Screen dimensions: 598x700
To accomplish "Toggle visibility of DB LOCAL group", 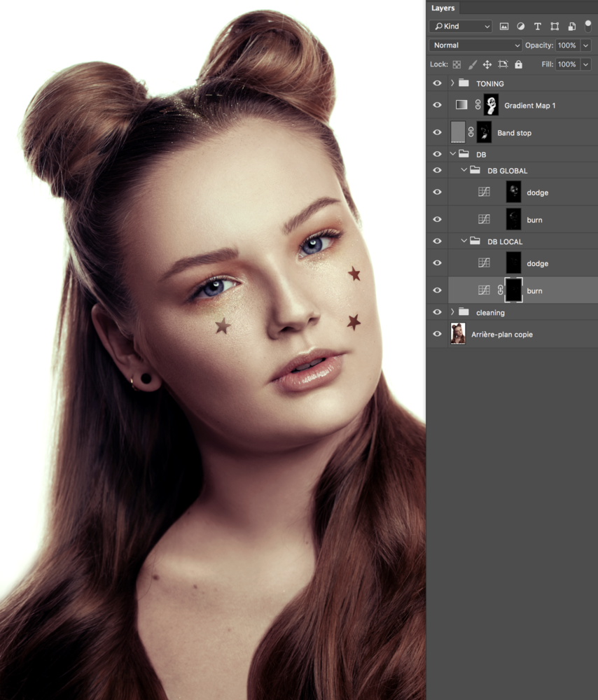I will [437, 241].
